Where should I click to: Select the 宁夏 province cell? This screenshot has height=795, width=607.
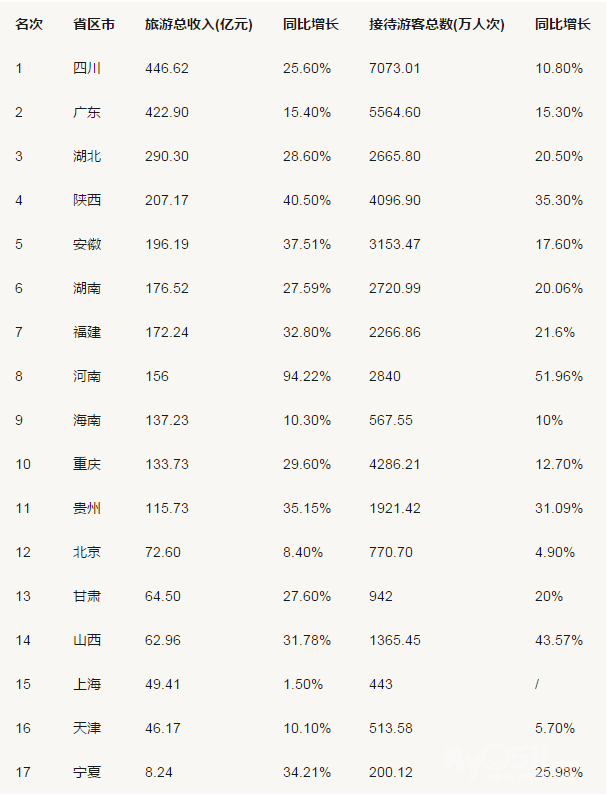(87, 772)
